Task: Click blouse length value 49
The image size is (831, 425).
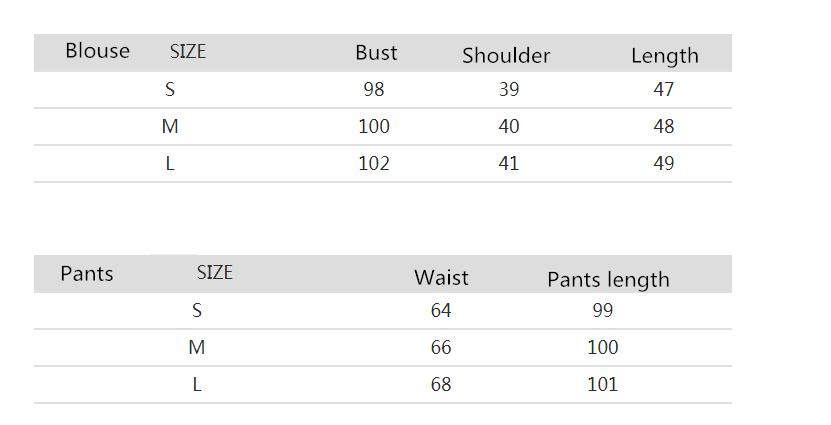Action: 663,164
